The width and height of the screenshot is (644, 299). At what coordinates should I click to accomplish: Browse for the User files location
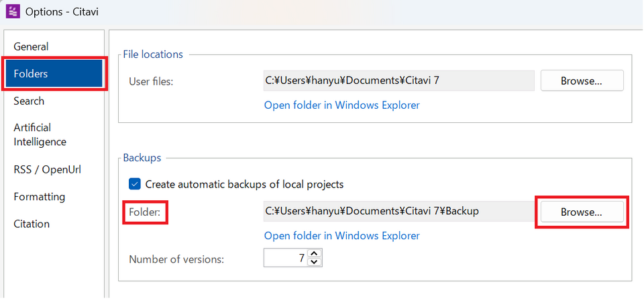[582, 81]
